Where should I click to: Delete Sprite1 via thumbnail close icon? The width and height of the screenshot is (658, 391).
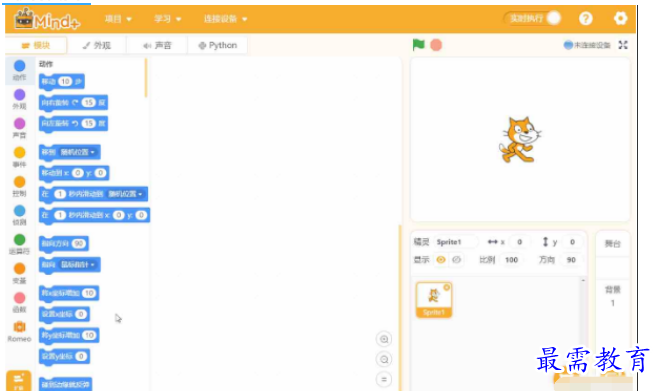(447, 287)
